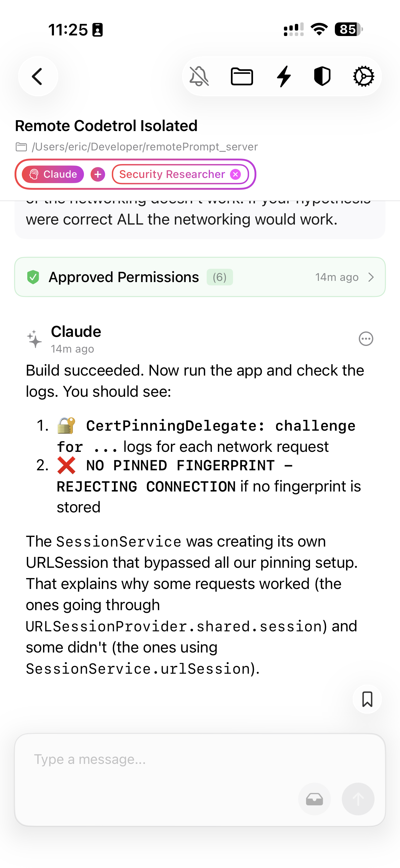Remove the Security Researcher tag

[x=235, y=174]
